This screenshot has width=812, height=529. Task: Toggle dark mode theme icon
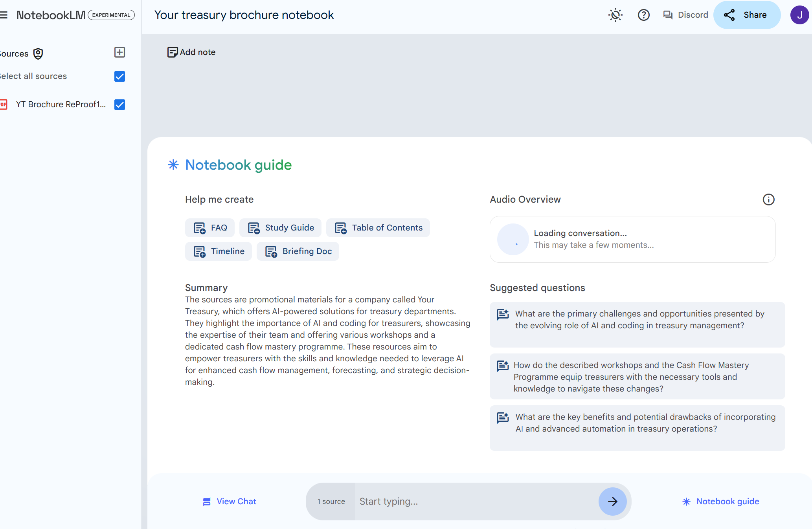click(615, 15)
